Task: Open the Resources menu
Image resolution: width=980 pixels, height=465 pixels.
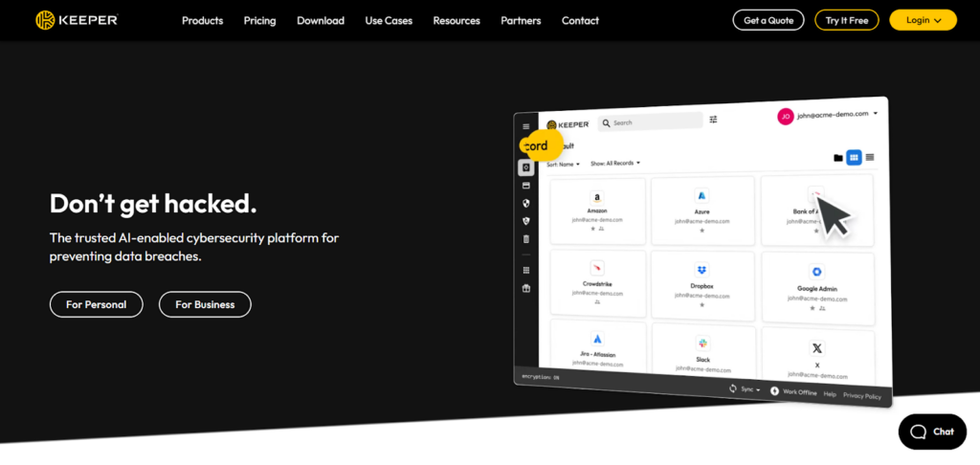Action: tap(457, 21)
